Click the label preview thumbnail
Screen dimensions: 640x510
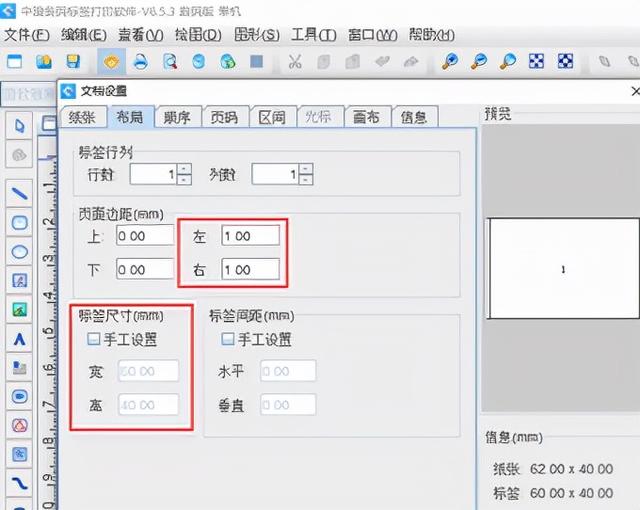pyautogui.click(x=563, y=269)
